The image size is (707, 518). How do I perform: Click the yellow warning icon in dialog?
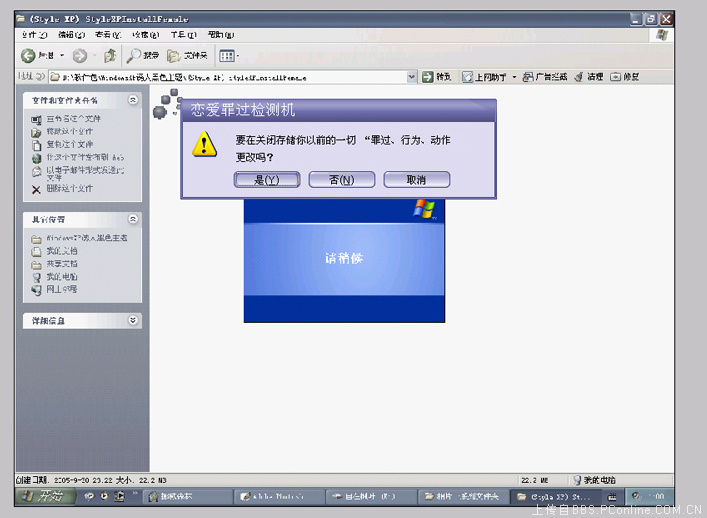click(x=205, y=145)
